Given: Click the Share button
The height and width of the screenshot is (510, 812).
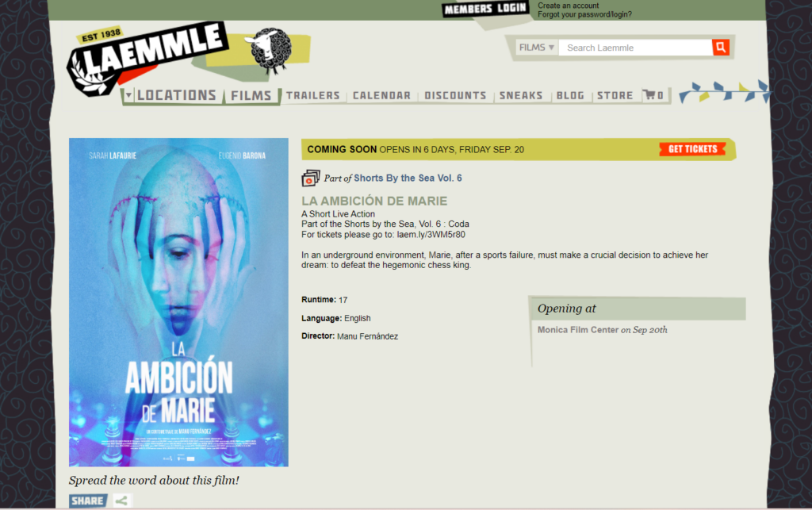Looking at the screenshot, I should [x=88, y=500].
